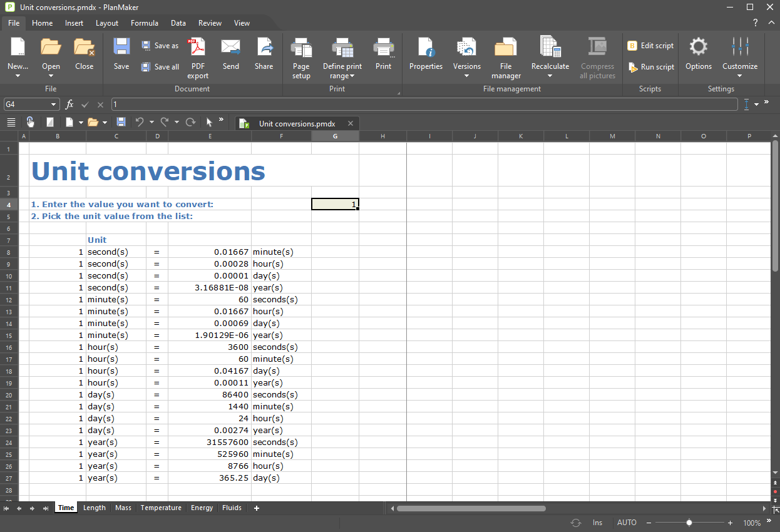Toggle AUTO calculation mode in status bar
780x532 pixels.
point(627,523)
